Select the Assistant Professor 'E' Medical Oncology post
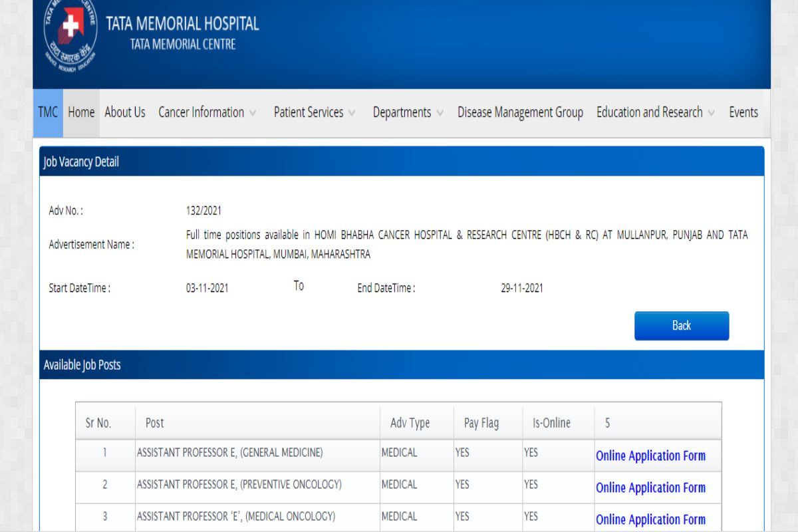The width and height of the screenshot is (798, 532). (236, 516)
